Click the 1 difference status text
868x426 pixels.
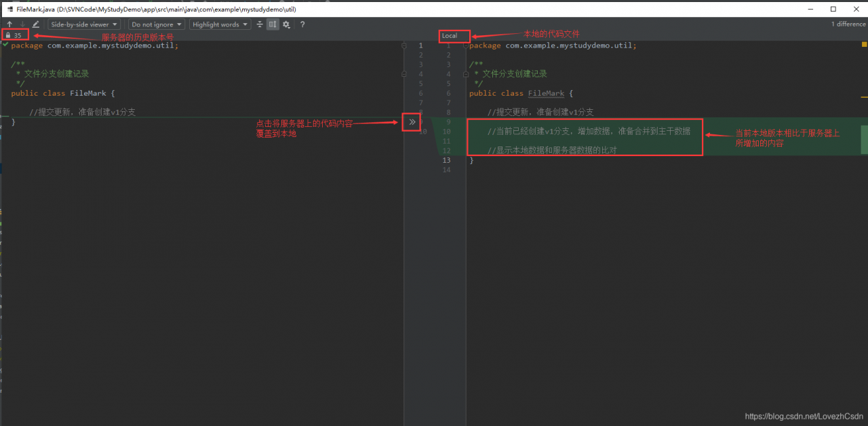coord(848,24)
